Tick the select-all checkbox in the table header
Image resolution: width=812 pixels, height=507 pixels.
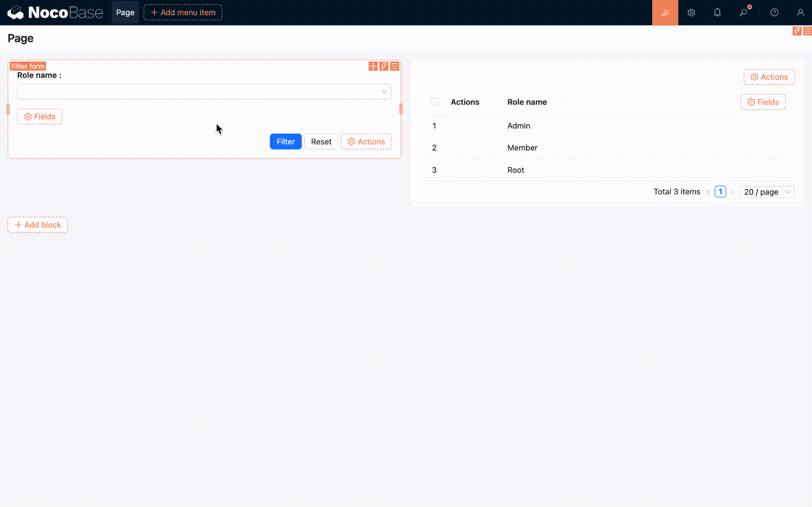(434, 102)
